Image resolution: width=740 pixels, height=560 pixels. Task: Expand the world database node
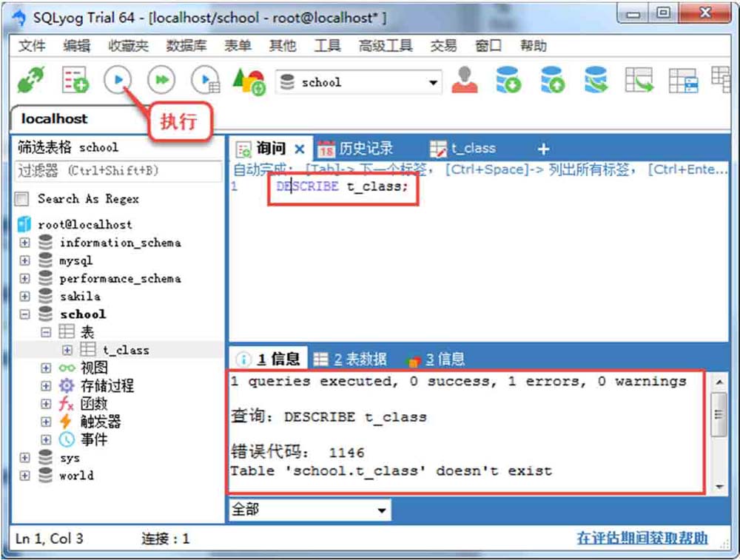click(x=24, y=476)
